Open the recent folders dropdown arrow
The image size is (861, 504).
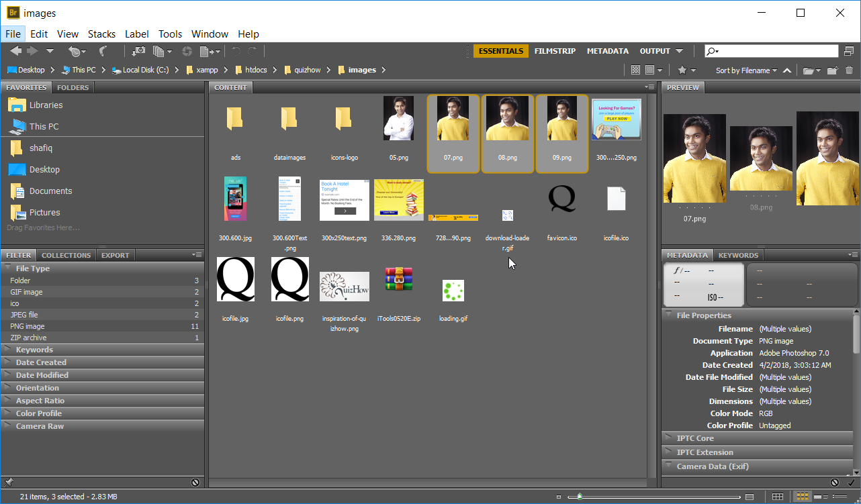[x=50, y=51]
